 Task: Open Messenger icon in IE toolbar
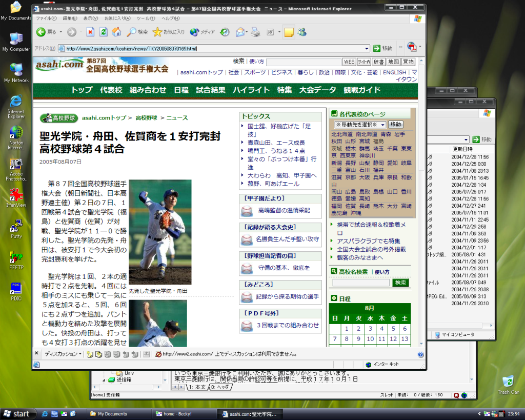tap(302, 32)
